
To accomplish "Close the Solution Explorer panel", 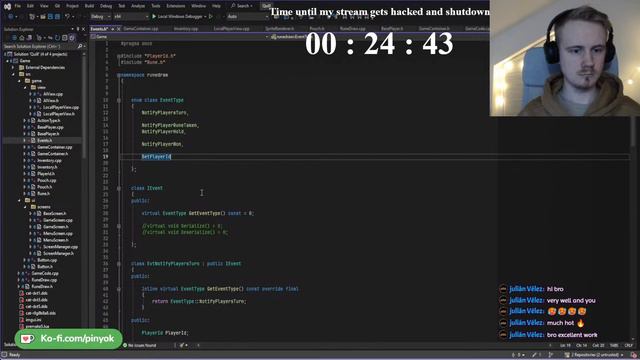I will click(x=83, y=29).
